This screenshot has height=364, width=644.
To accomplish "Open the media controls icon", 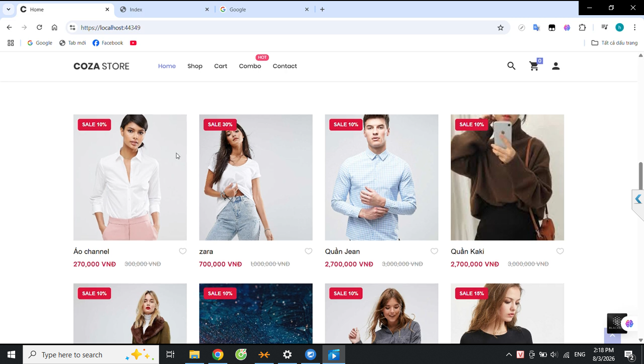I will (604, 27).
